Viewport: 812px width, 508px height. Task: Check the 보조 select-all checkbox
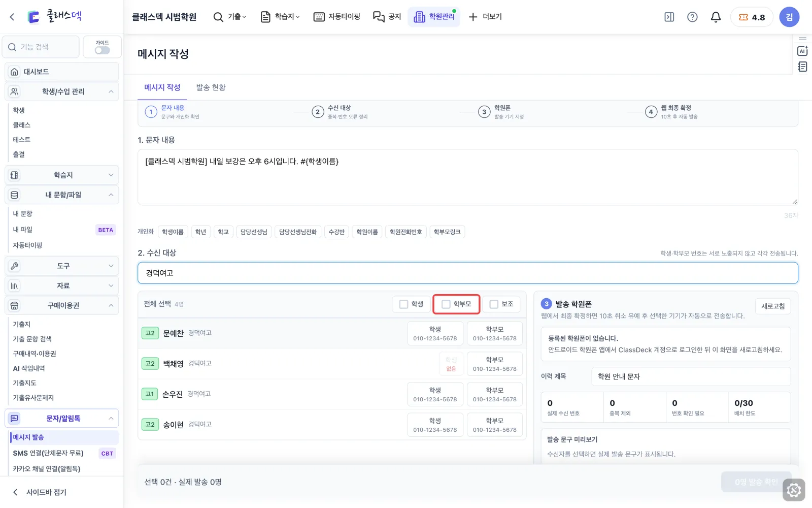[494, 304]
